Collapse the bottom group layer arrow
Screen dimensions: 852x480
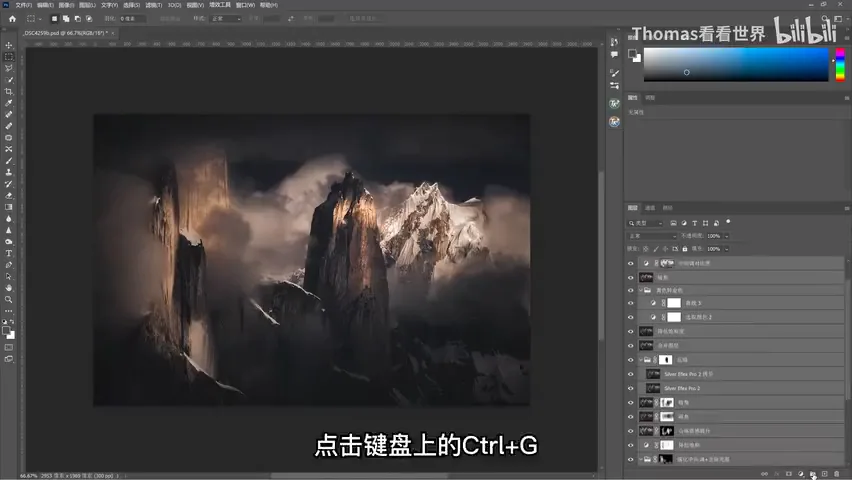(x=641, y=459)
